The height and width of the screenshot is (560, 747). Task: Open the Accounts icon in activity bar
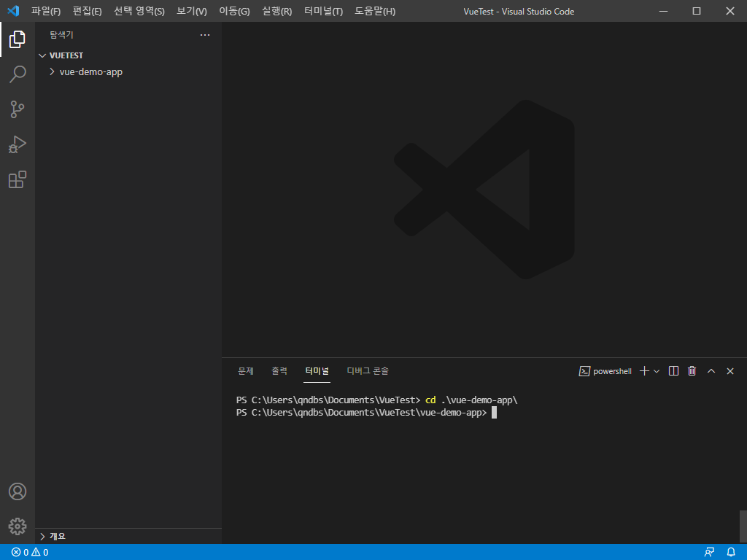click(18, 491)
